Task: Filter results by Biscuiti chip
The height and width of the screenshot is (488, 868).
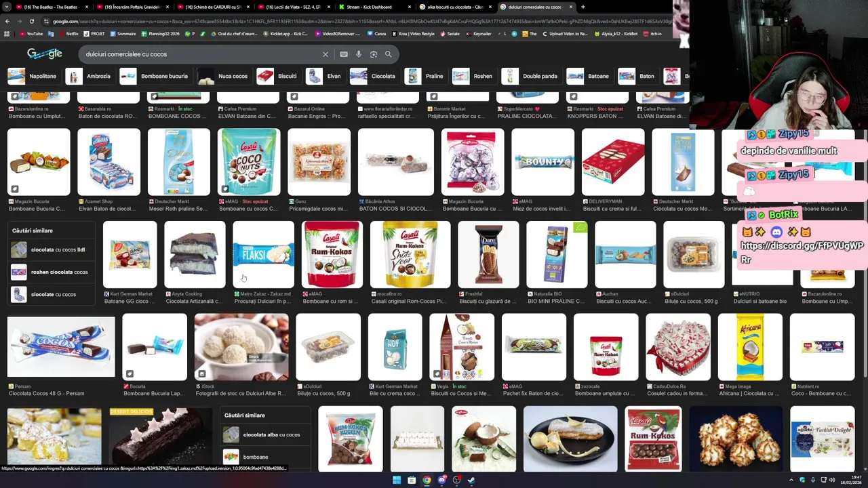Action: pos(277,76)
